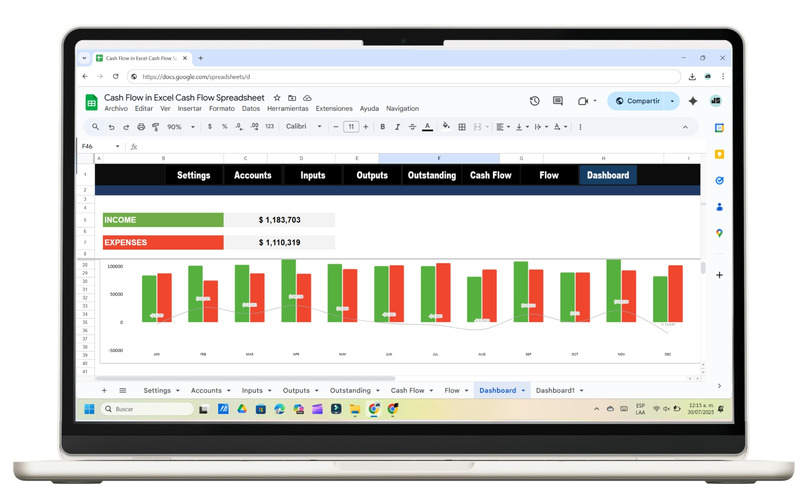Open the Windows Start menu
Viewport: 800px width, 500px height.
[89, 409]
